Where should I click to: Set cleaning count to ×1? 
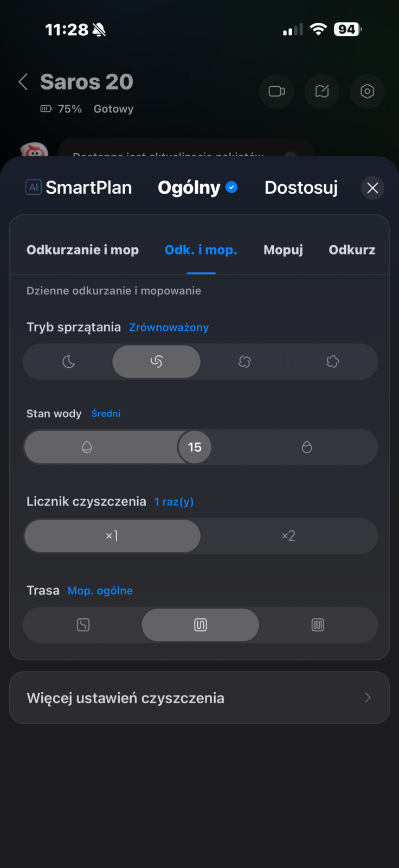click(112, 536)
